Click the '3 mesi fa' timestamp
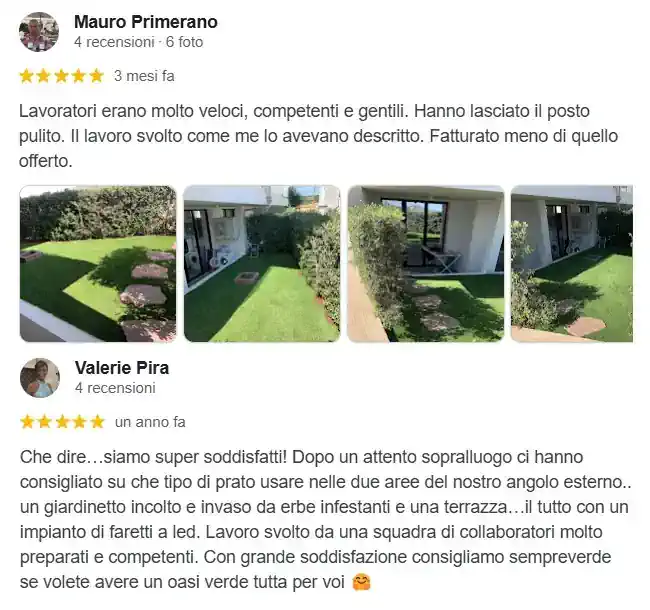 click(x=144, y=76)
